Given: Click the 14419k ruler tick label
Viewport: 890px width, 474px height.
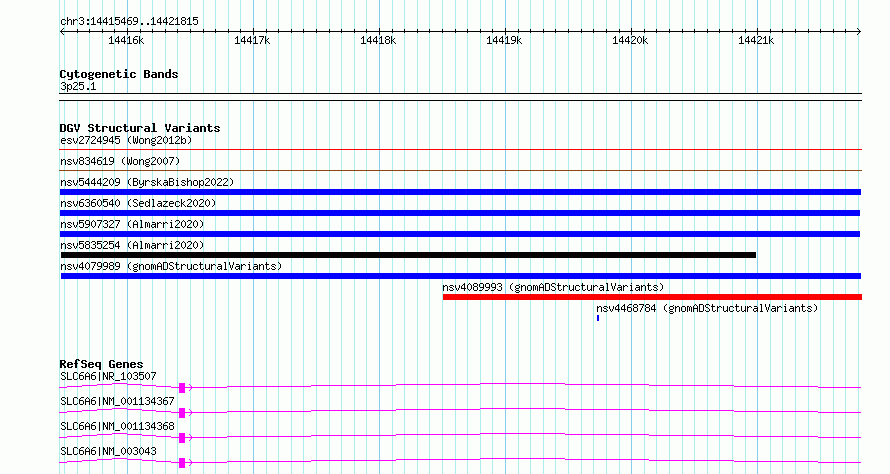Looking at the screenshot, I should click(504, 40).
